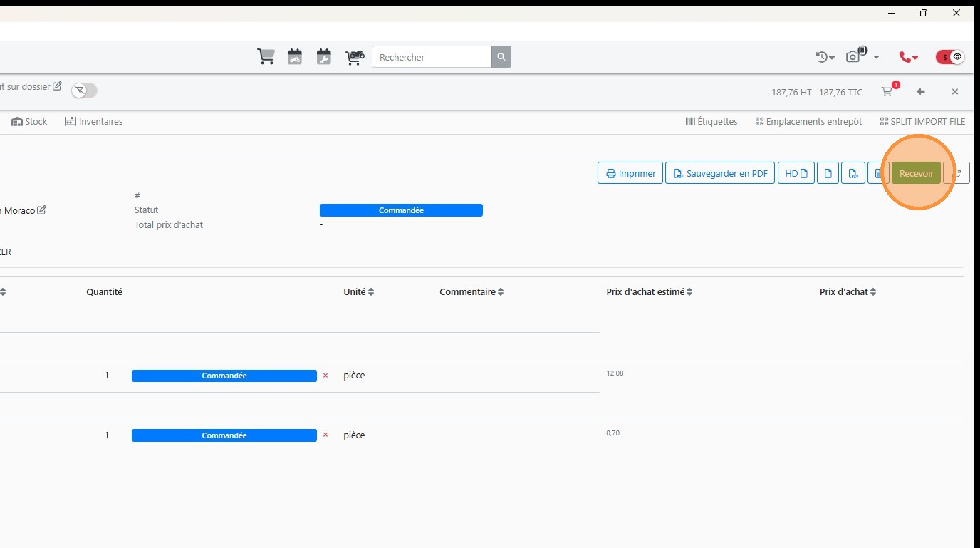This screenshot has width=980, height=548.
Task: Remove first Commandée line with red x
Action: pos(325,376)
